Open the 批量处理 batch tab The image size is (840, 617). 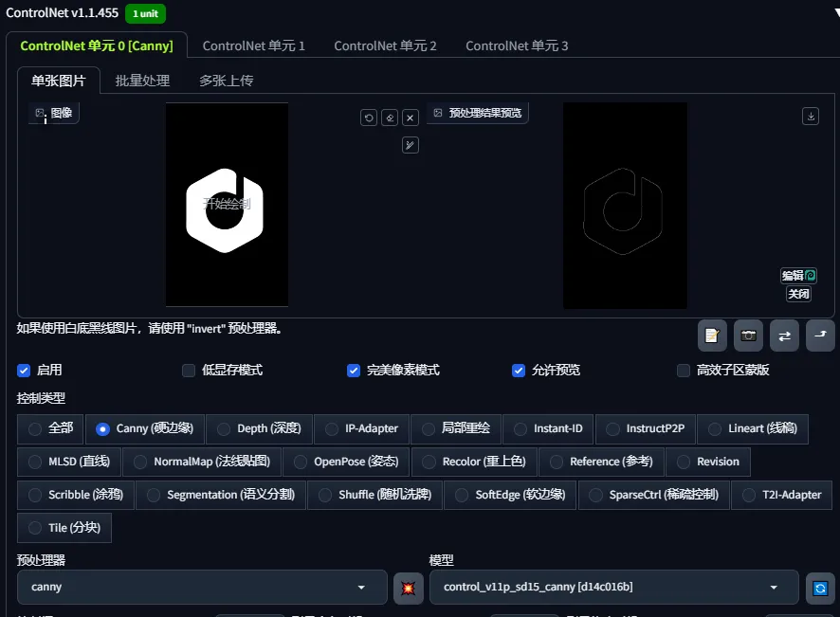click(x=142, y=81)
